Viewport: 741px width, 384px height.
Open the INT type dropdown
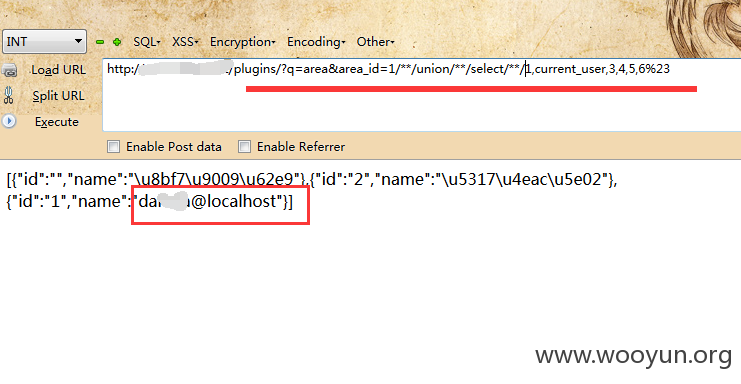coord(44,42)
